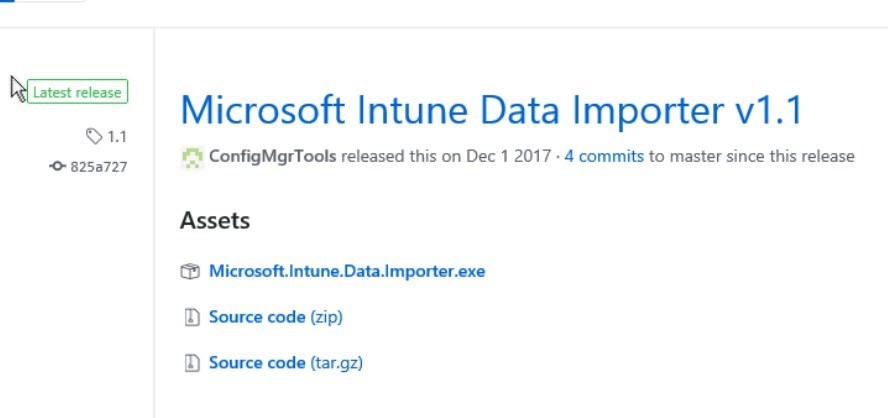Click the archive icon beside Source code (tar.gz)
Screen dimensions: 888x418
point(193,362)
